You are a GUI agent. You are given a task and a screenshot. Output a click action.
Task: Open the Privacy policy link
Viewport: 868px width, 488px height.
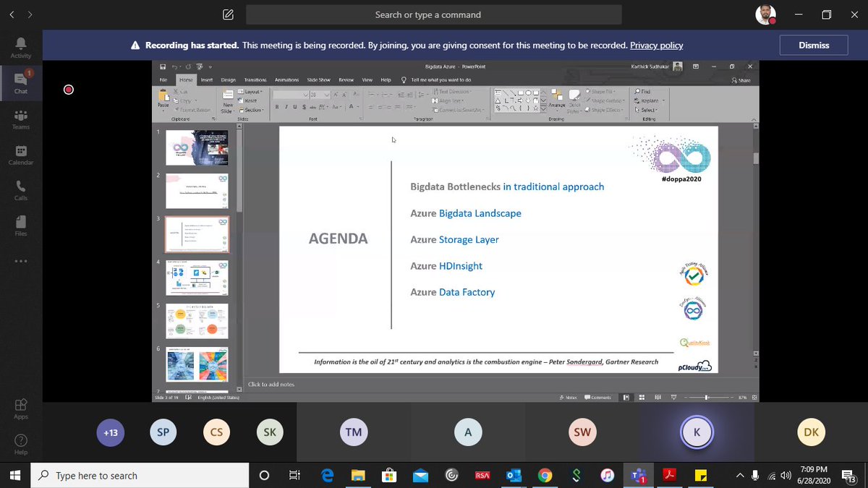(656, 45)
